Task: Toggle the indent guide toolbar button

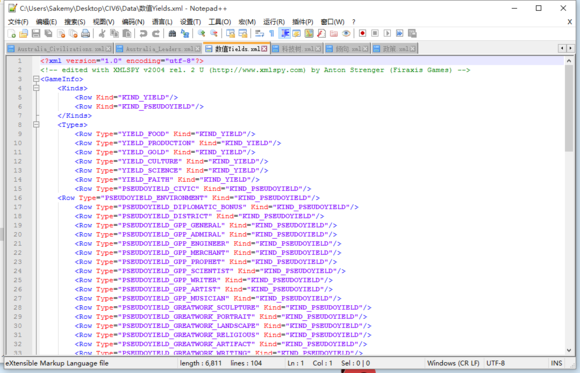Action: click(x=285, y=33)
